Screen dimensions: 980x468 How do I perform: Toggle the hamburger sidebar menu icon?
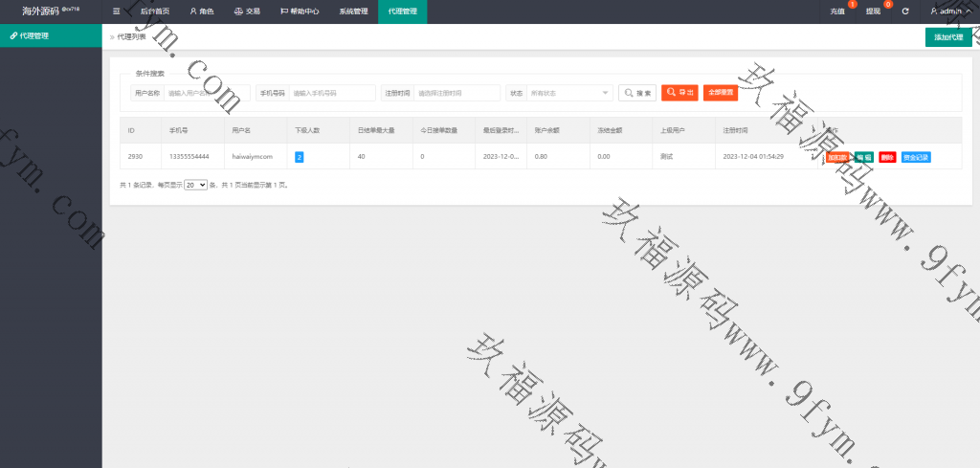pos(116,11)
